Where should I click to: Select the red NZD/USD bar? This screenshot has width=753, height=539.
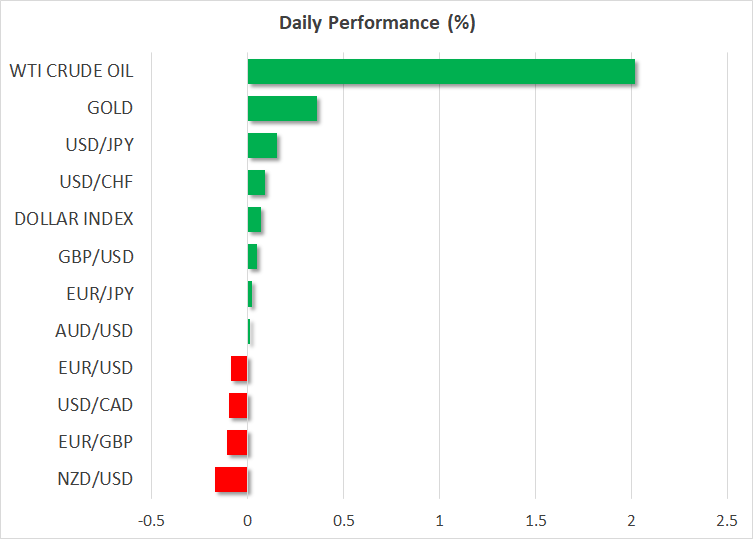coord(231,479)
